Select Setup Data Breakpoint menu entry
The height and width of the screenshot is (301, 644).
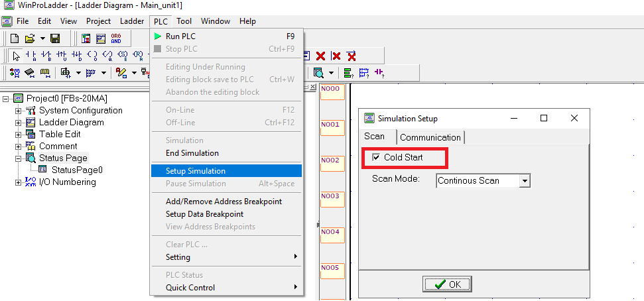pos(204,214)
